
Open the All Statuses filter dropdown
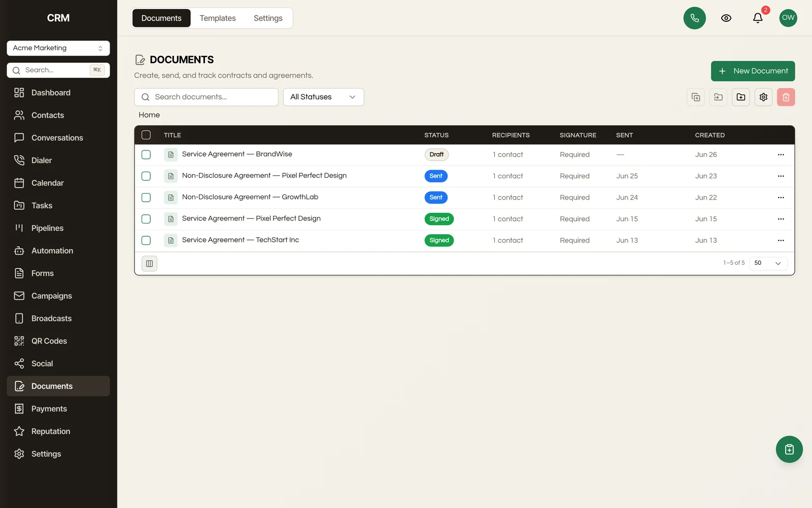[323, 97]
